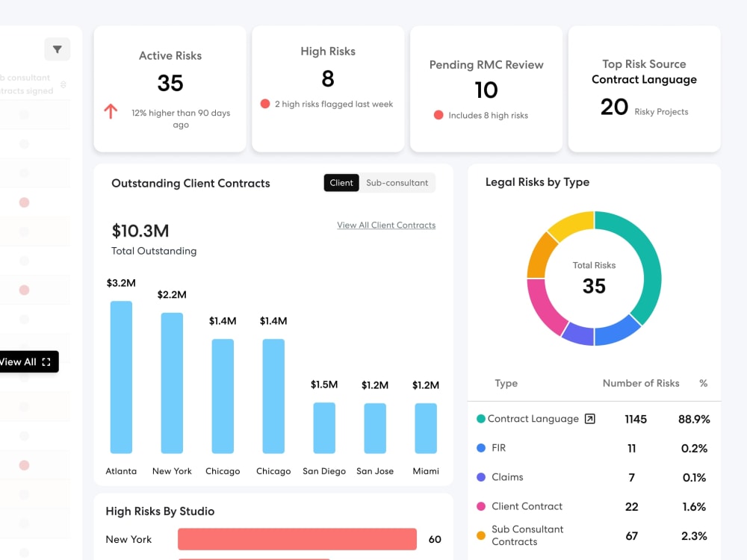The image size is (747, 560).
Task: Click the yellow donut chart segment
Action: pyautogui.click(x=571, y=225)
